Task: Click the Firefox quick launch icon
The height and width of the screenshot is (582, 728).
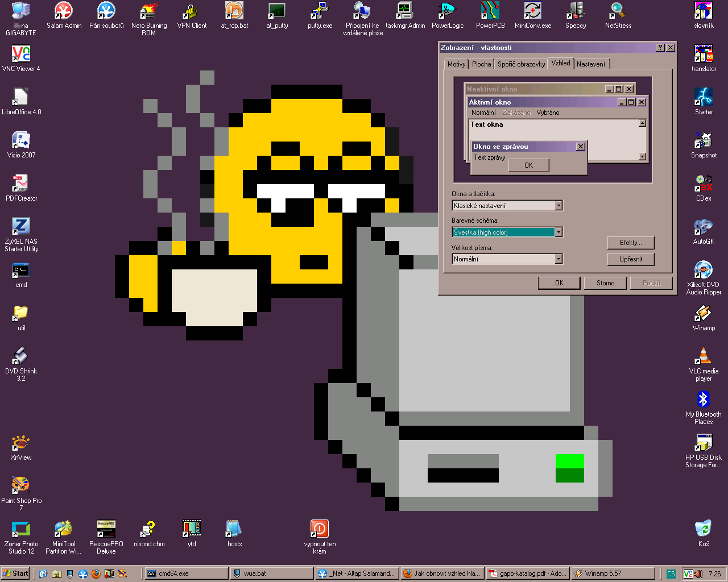Action: (x=96, y=573)
